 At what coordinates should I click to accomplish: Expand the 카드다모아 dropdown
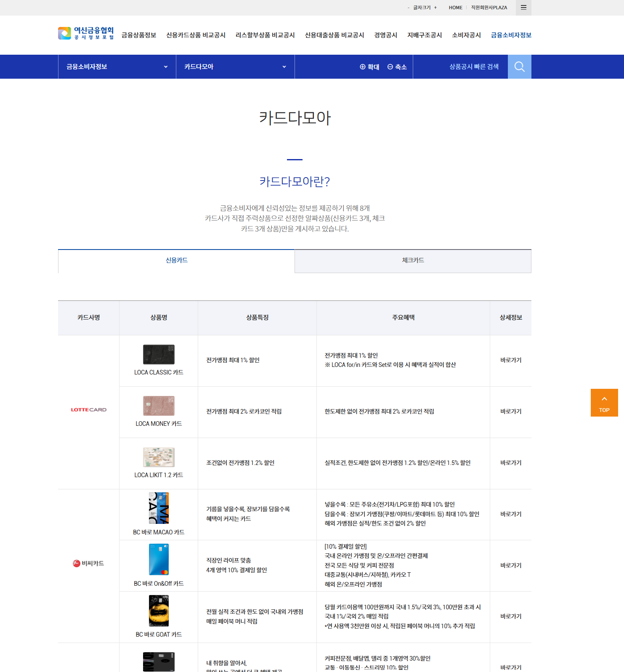(235, 66)
